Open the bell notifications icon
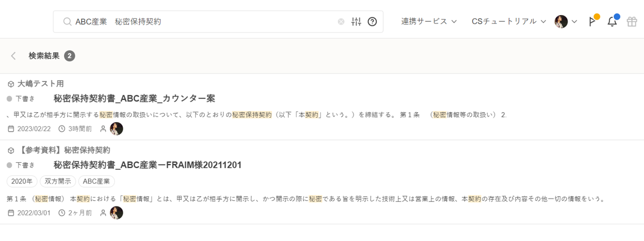This screenshot has width=644, height=241. click(612, 22)
